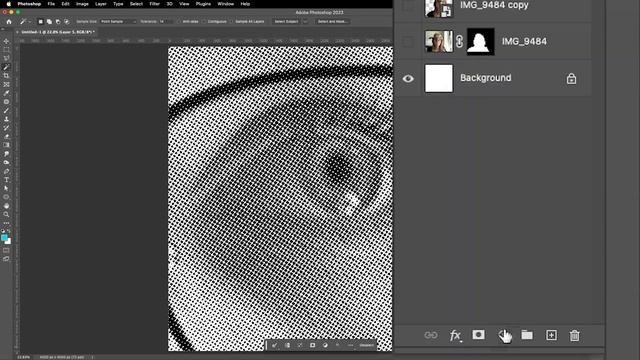Add a layer mask
The height and width of the screenshot is (360, 640).
[x=478, y=335]
